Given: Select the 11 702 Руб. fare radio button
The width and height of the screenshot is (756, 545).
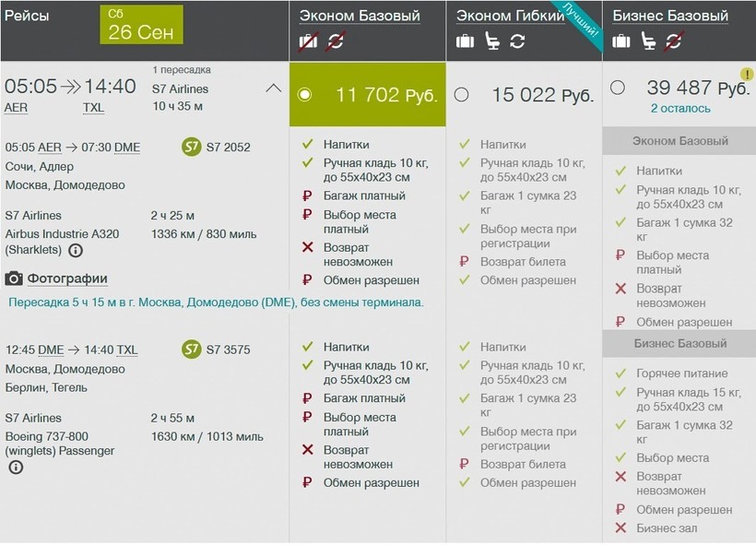Looking at the screenshot, I should [x=305, y=94].
